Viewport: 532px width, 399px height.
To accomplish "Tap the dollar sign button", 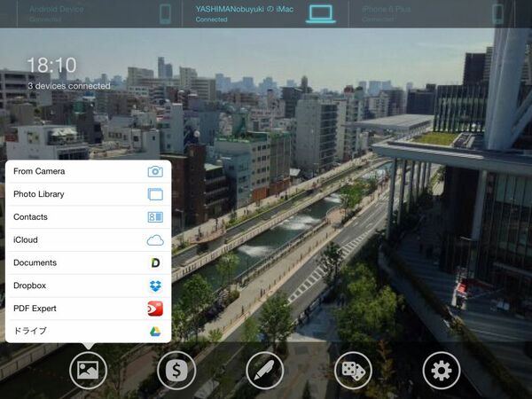I will click(176, 370).
